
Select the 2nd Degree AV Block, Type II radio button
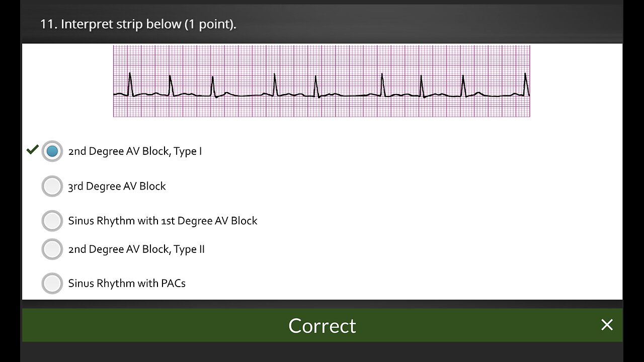[52, 249]
